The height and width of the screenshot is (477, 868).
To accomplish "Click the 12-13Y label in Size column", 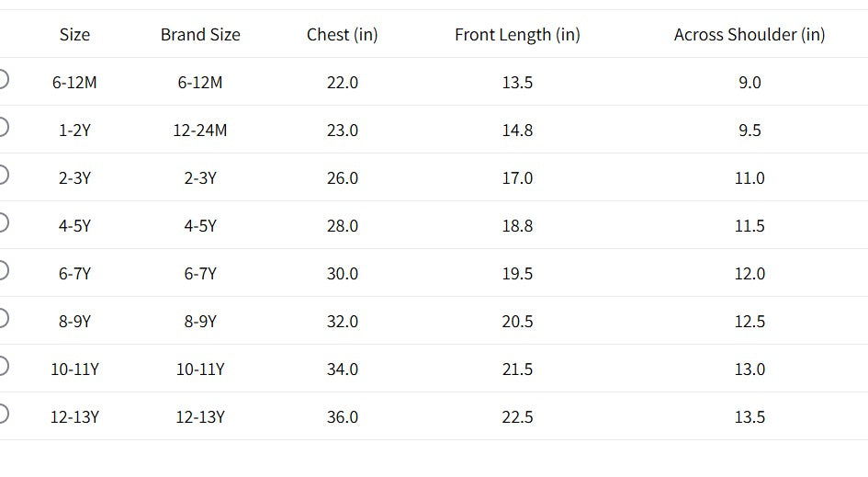I will pos(74,417).
